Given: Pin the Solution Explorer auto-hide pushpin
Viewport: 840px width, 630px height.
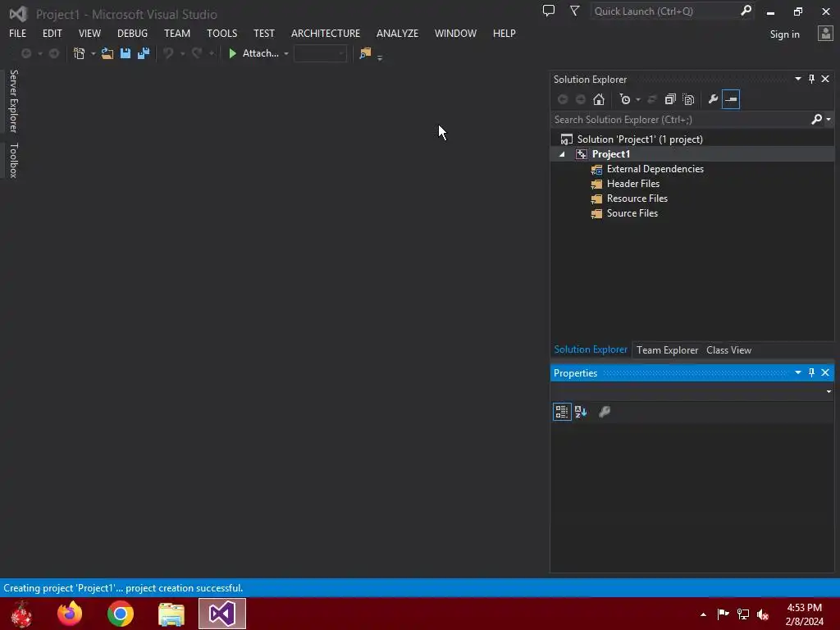Looking at the screenshot, I should tap(811, 79).
